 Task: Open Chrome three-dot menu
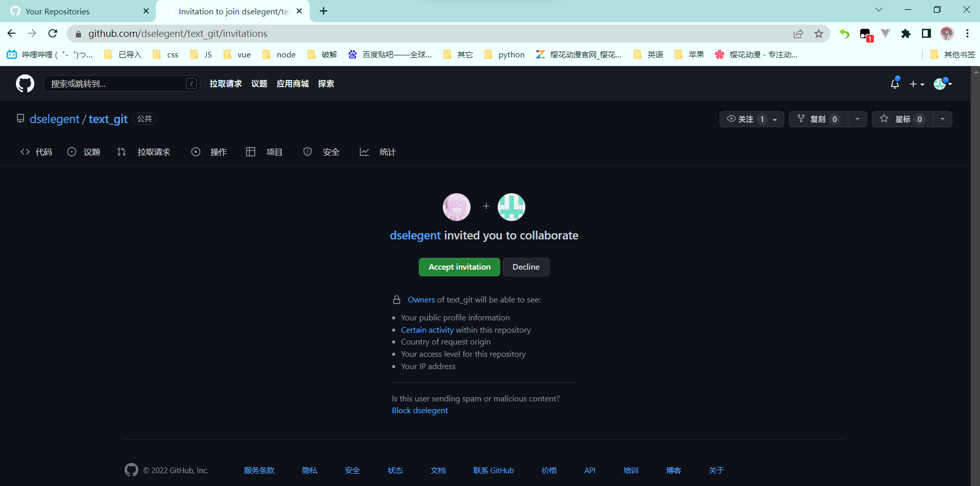(967, 34)
